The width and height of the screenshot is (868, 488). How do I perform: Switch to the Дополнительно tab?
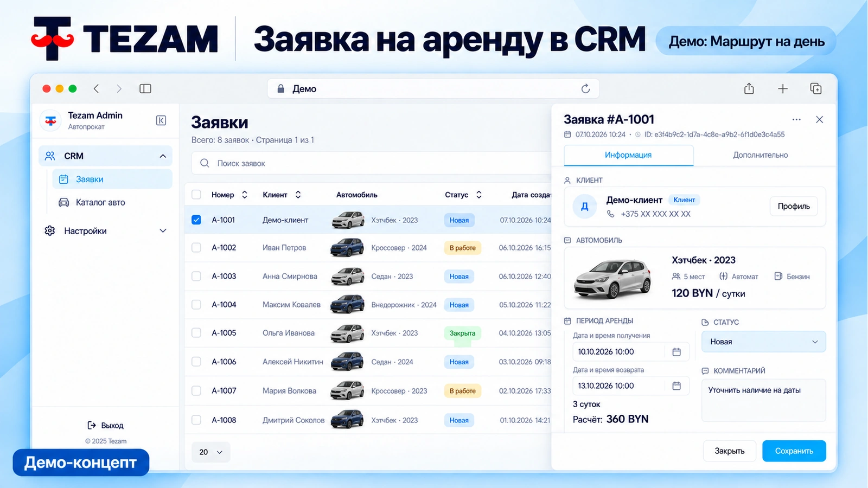click(760, 155)
